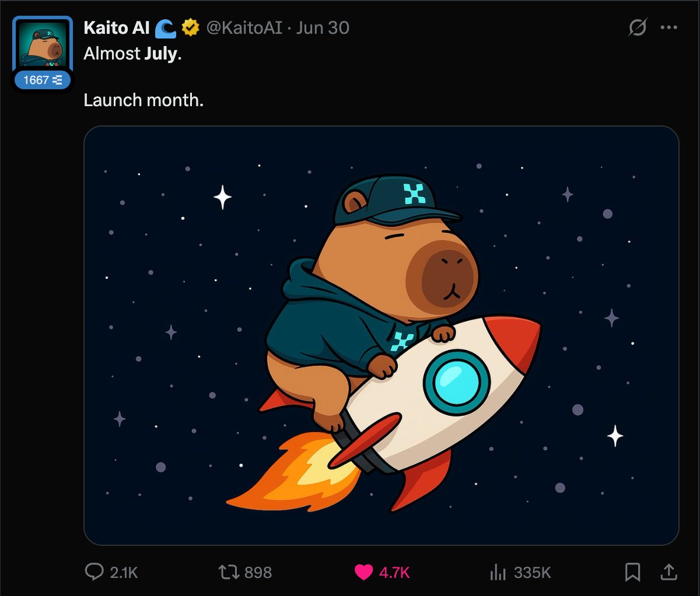The height and width of the screenshot is (596, 700).
Task: Unlike the post with the pink heart
Action: [x=363, y=572]
